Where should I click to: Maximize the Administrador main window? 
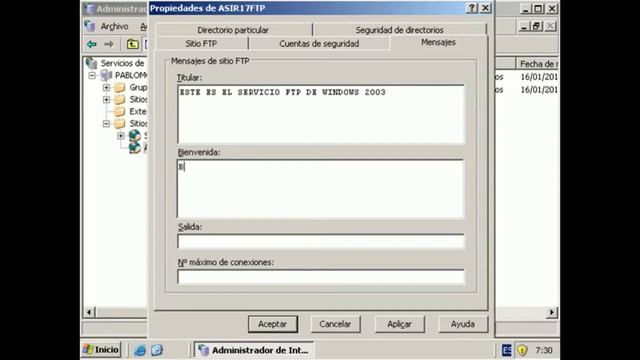click(539, 9)
